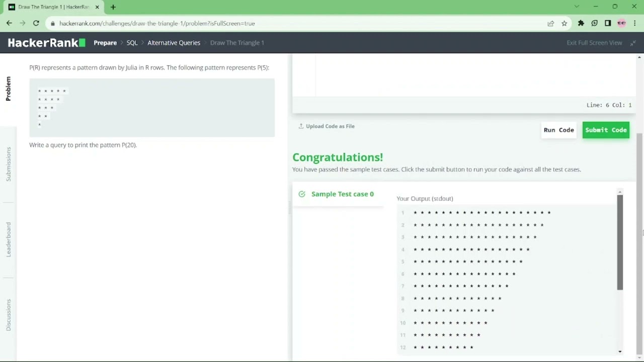Click the output panel scroll-up arrow
This screenshot has height=362, width=644.
[620, 192]
